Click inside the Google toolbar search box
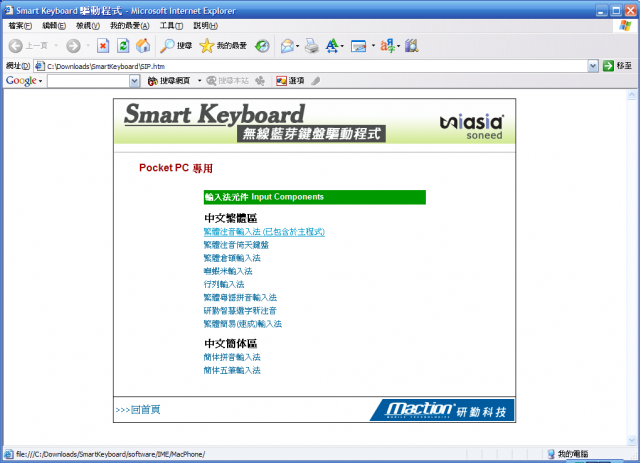The width and height of the screenshot is (640, 463). pyautogui.click(x=89, y=81)
